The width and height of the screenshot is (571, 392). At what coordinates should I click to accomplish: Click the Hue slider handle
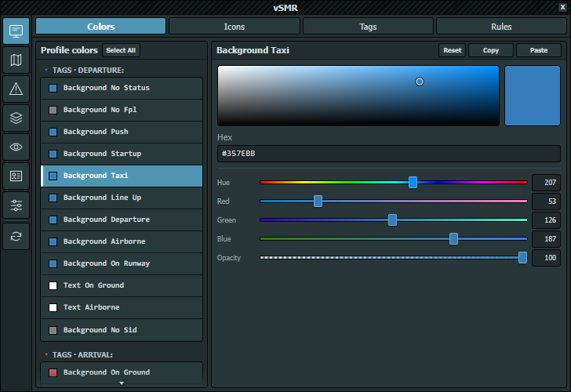[413, 182]
